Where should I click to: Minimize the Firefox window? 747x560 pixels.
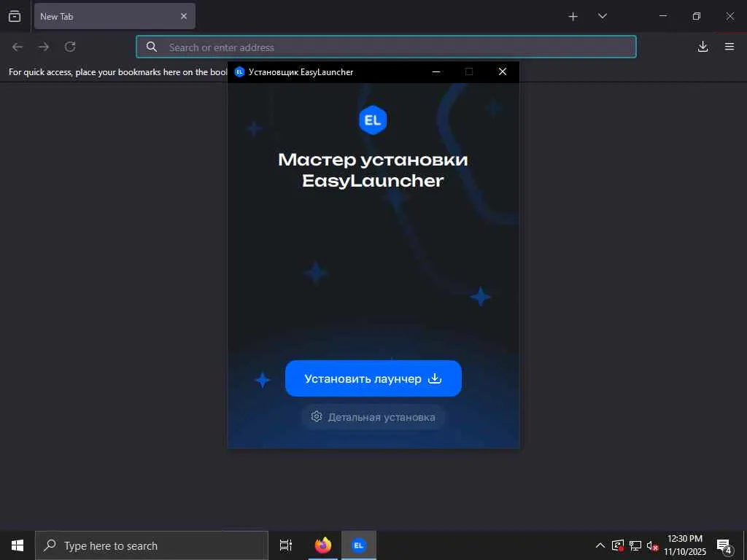[x=662, y=16]
